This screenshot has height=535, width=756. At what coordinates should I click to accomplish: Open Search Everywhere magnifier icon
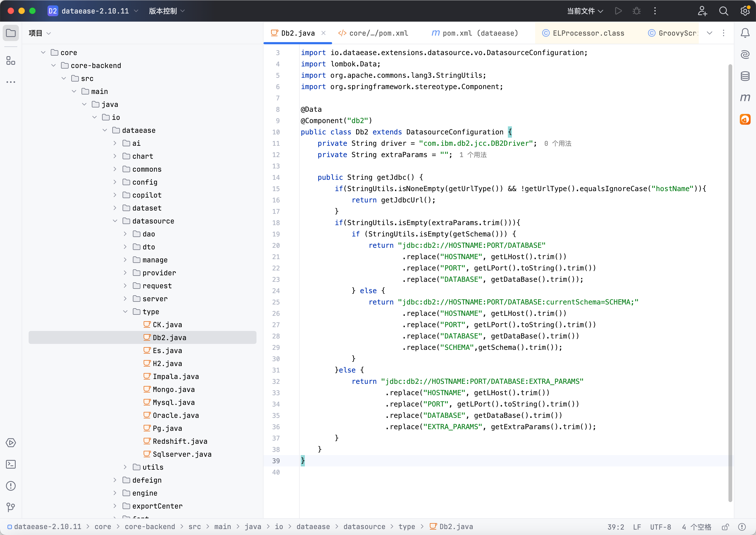tap(723, 11)
